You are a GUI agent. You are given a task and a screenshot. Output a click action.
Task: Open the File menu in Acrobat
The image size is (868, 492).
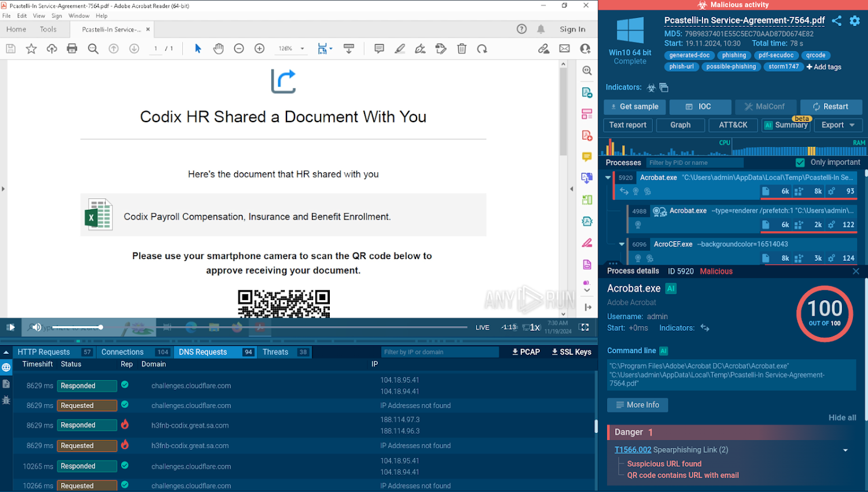tap(6, 16)
